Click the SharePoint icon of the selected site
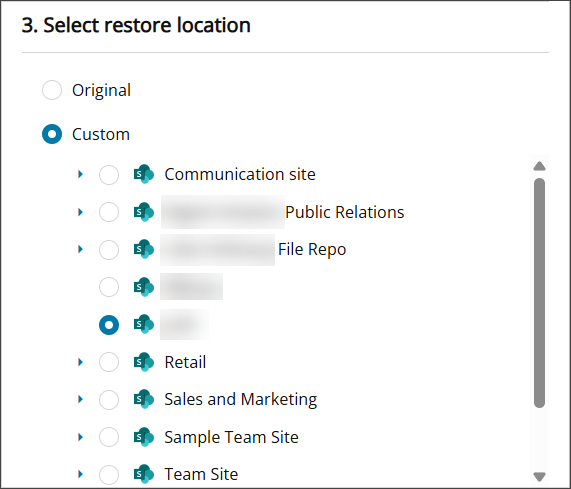 pos(143,324)
